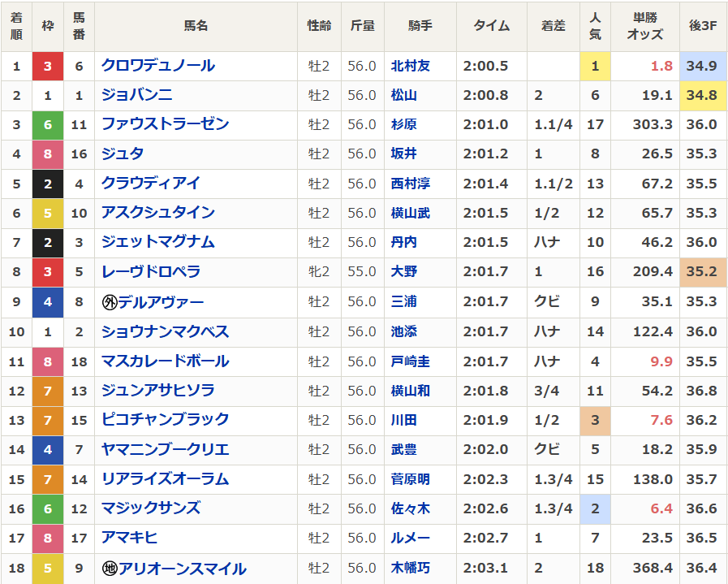728x584 pixels.
Task: Click the 着順 column header
Action: point(16,26)
